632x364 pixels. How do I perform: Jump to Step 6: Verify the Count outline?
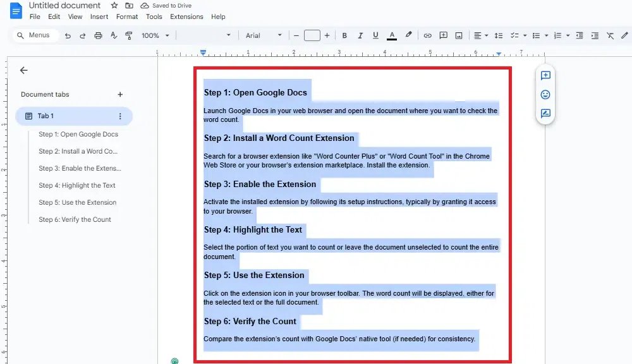(75, 219)
